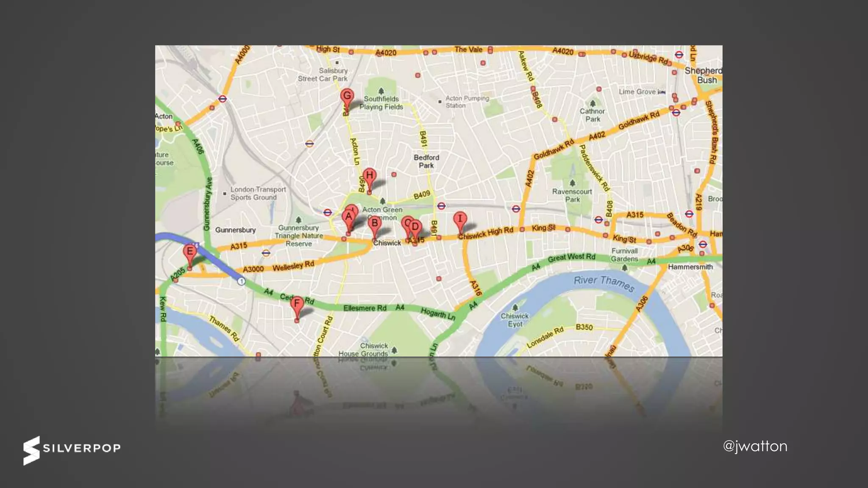The height and width of the screenshot is (488, 868).
Task: Click the Shepherd's Bush place label
Action: [704, 75]
